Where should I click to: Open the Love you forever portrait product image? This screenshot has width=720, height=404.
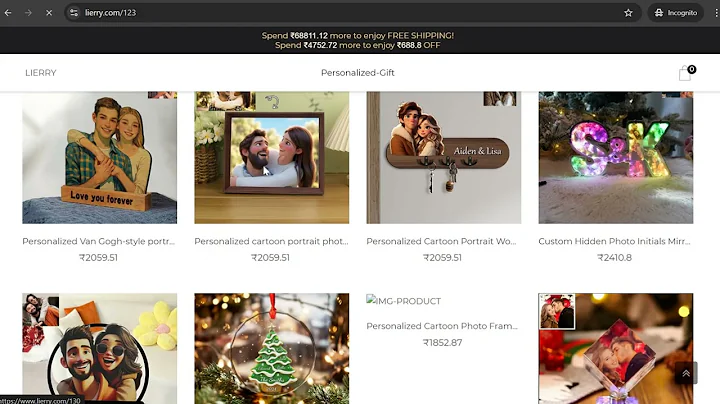coord(100,157)
